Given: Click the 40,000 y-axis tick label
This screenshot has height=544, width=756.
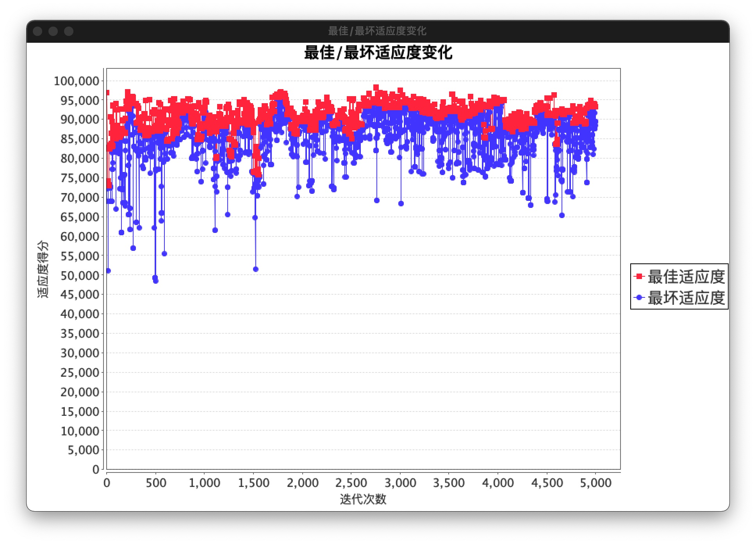Looking at the screenshot, I should (x=80, y=314).
